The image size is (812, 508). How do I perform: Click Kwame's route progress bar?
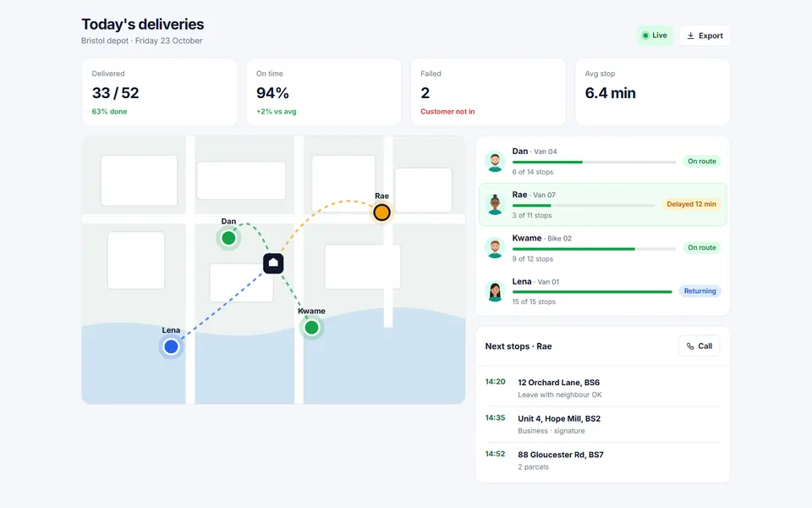pos(594,249)
